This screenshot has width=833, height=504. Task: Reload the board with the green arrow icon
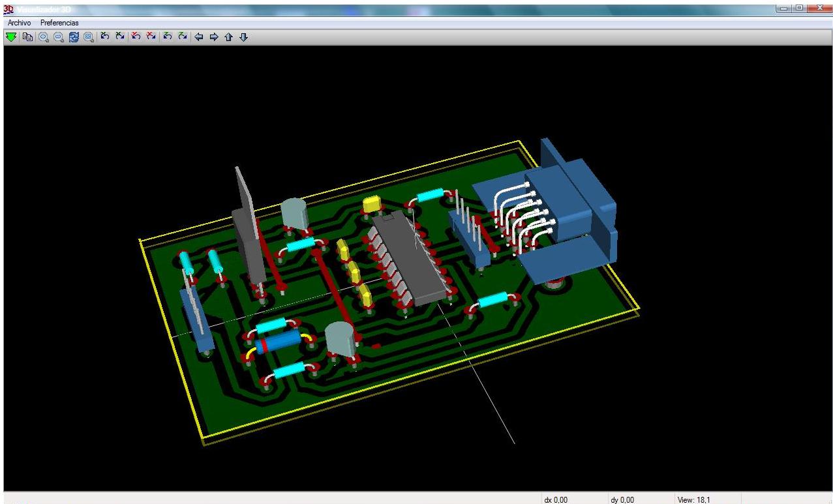[10, 37]
